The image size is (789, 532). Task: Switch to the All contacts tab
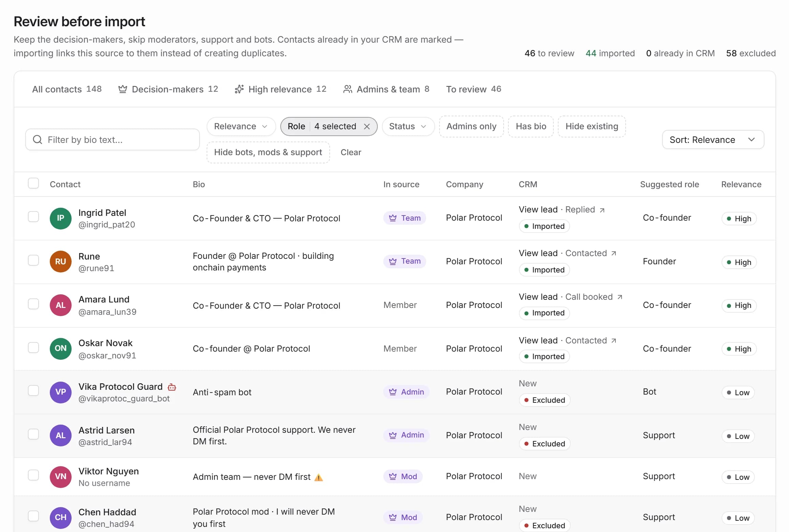tap(67, 89)
